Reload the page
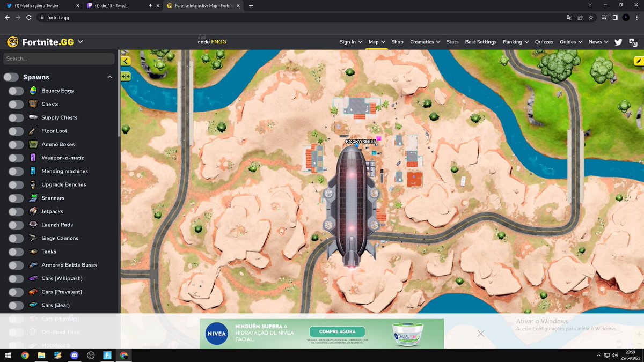644x362 pixels. tap(29, 17)
